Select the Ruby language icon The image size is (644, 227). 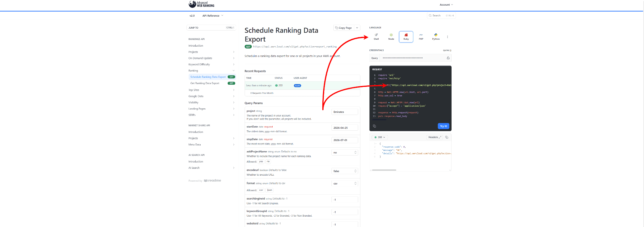(406, 37)
